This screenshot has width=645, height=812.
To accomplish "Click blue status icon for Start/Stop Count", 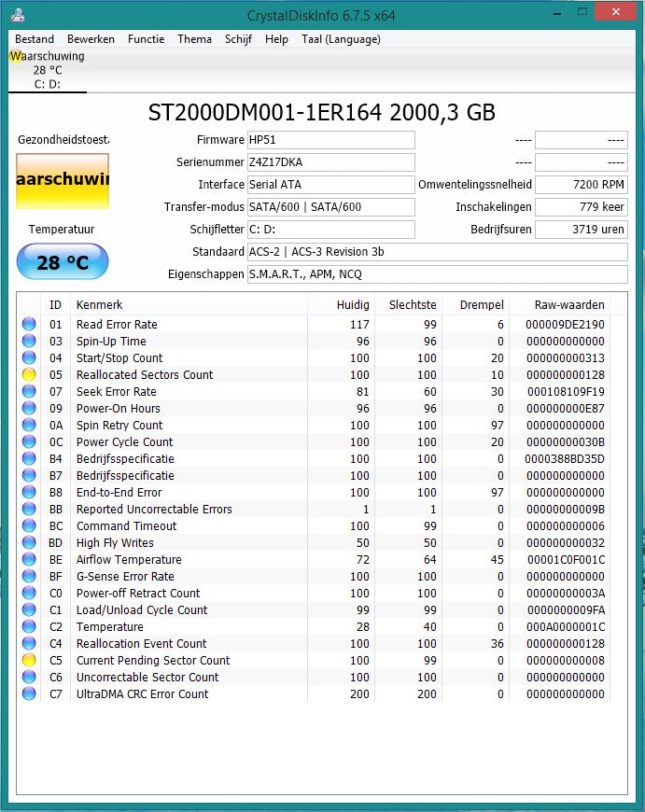I will pyautogui.click(x=29, y=357).
